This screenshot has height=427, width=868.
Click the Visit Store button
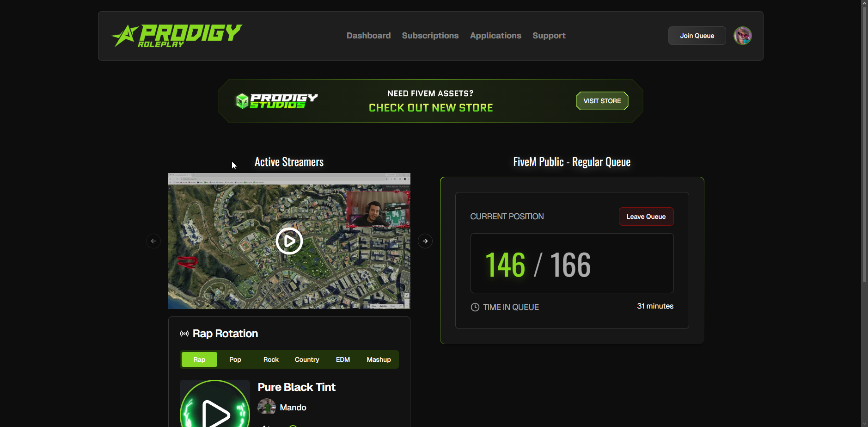point(602,101)
